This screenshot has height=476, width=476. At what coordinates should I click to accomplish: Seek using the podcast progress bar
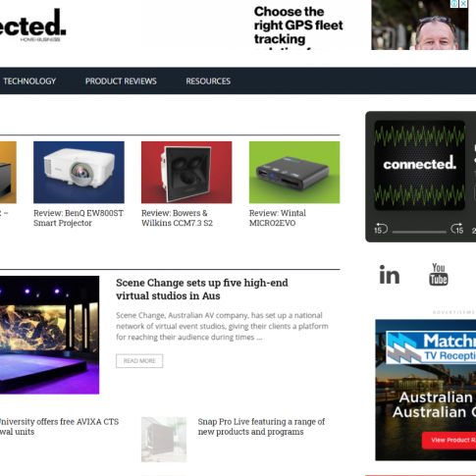419,232
